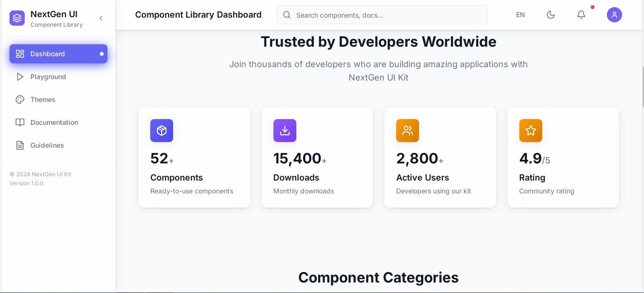Go to the Playground page
This screenshot has width=644, height=293.
[48, 77]
